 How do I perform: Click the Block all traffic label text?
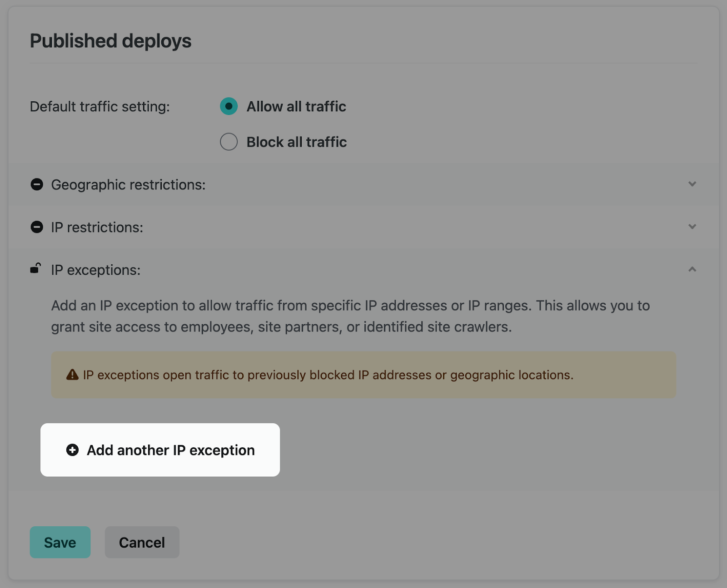[297, 142]
